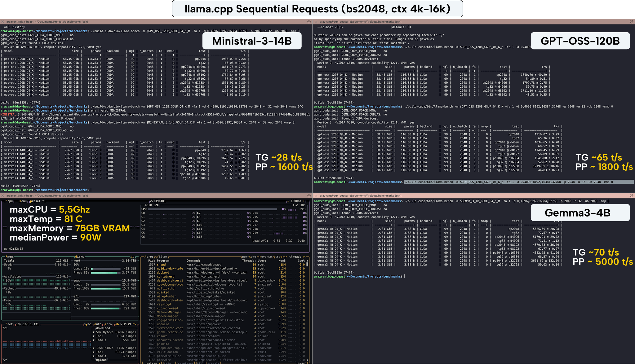This screenshot has height=364, width=635.
Task: Decrease update interval with minus button
Action: (288, 201)
